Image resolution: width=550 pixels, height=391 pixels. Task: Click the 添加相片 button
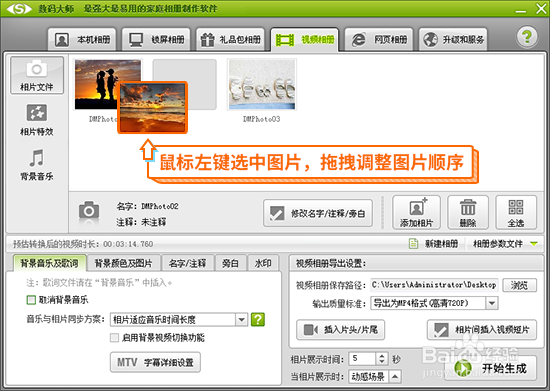click(x=416, y=213)
